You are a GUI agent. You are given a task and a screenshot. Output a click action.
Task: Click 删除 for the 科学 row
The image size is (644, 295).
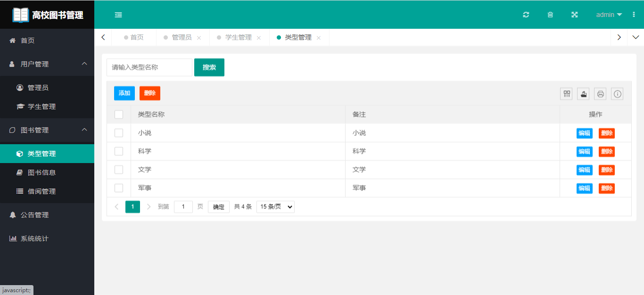[607, 152]
